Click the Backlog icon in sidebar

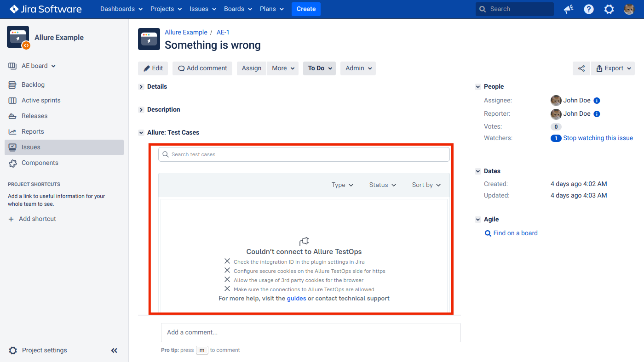(12, 85)
